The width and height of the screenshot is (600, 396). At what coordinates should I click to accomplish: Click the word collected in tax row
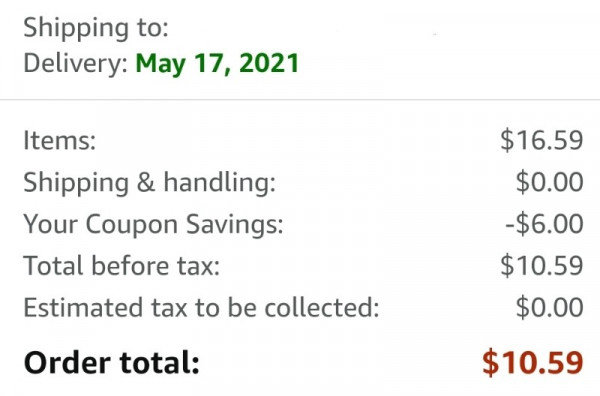tap(321, 307)
